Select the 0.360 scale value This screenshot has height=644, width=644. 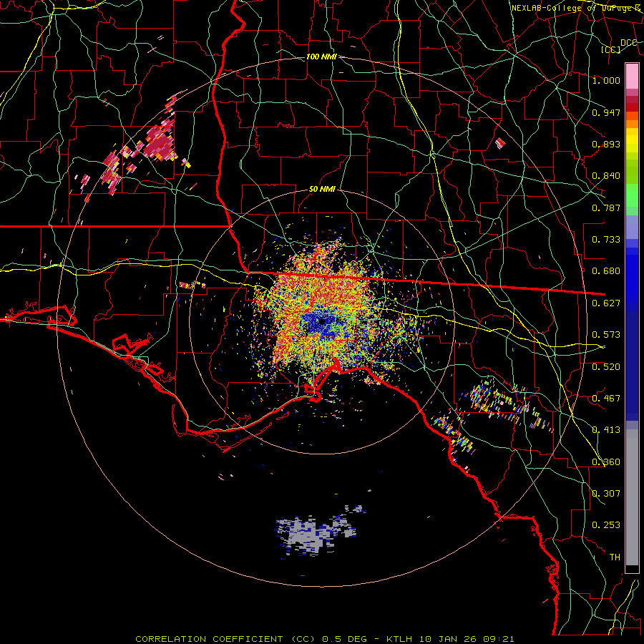pyautogui.click(x=606, y=462)
